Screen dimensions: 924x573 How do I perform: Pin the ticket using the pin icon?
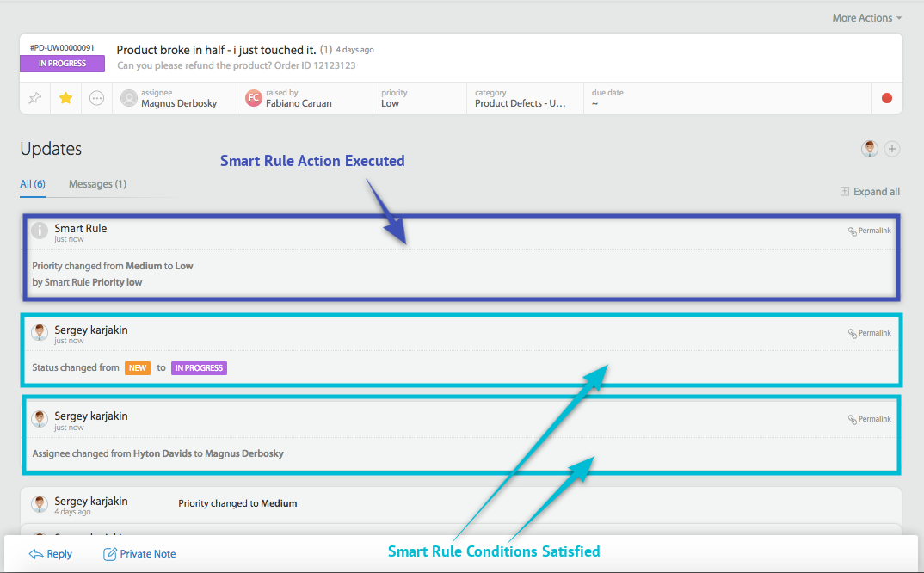pyautogui.click(x=34, y=98)
